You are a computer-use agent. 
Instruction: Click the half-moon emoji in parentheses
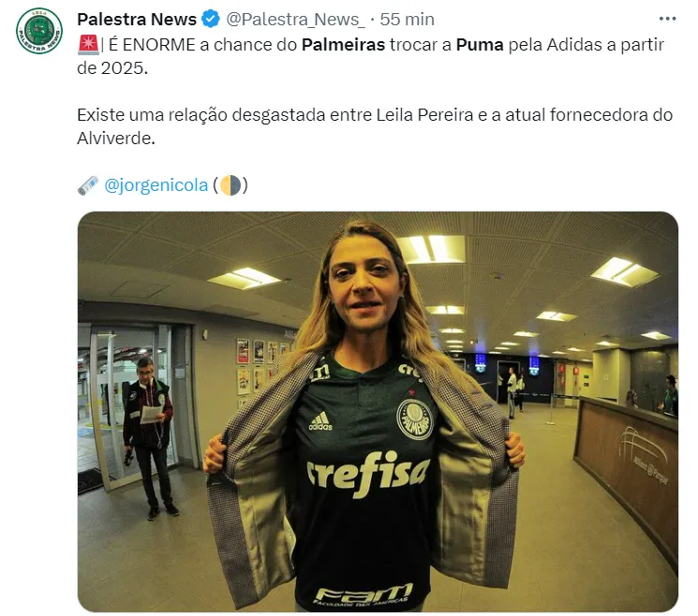pyautogui.click(x=230, y=185)
